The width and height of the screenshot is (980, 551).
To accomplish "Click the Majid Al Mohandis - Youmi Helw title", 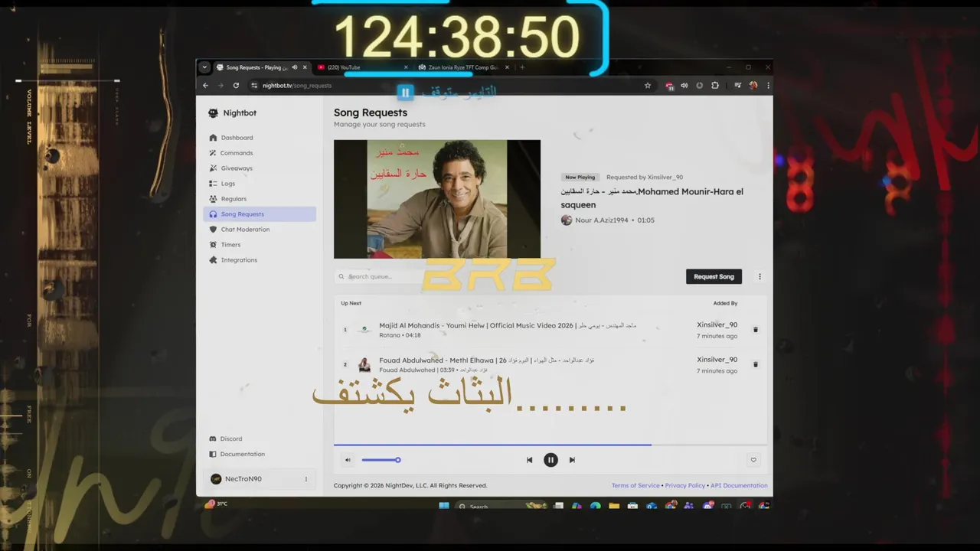I will click(x=508, y=325).
